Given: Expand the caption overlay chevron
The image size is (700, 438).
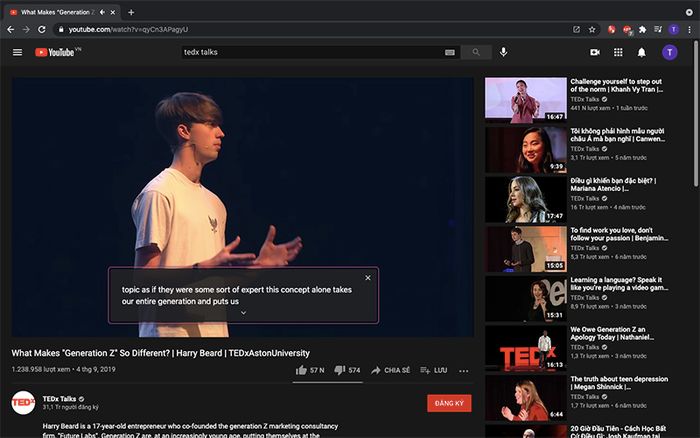Looking at the screenshot, I should pyautogui.click(x=243, y=313).
